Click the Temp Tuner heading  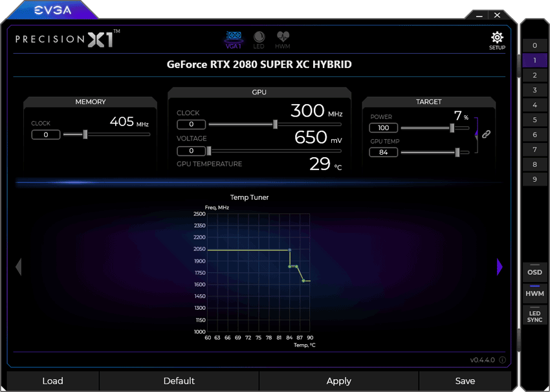[x=249, y=197]
